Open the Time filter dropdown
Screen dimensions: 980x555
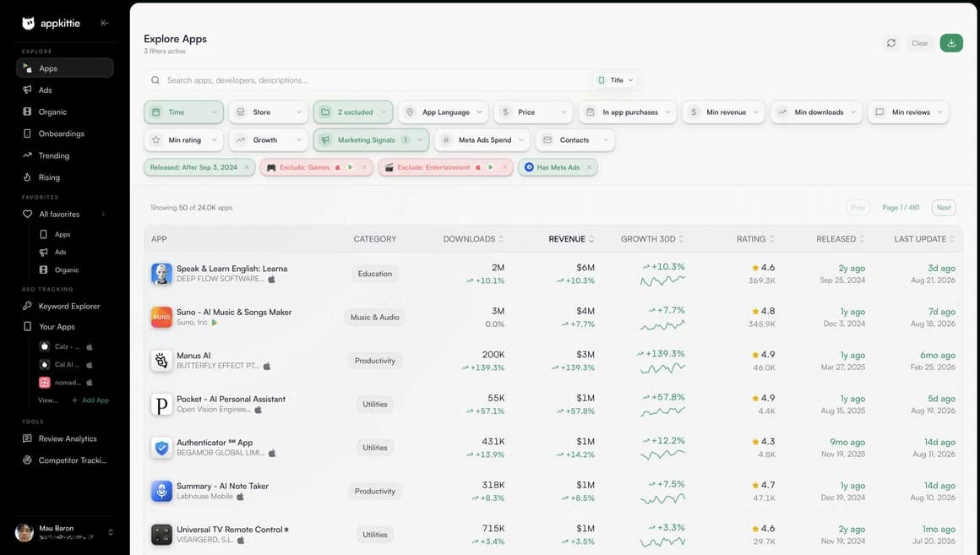pos(184,112)
